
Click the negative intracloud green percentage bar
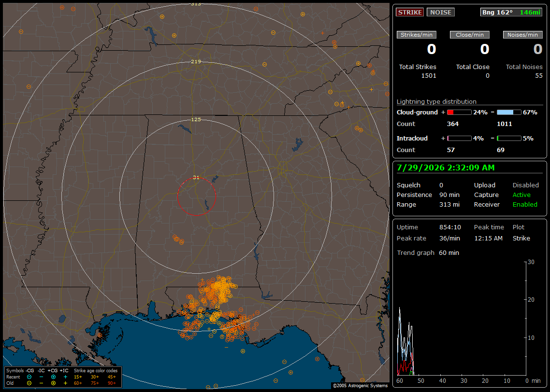point(509,139)
